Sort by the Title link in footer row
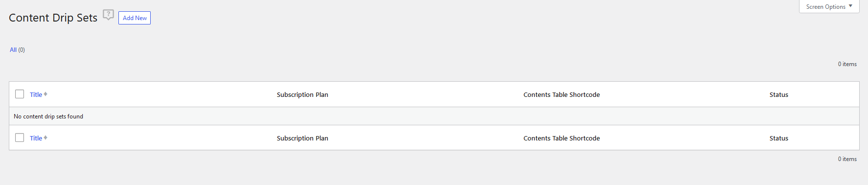868x185 pixels. tap(36, 138)
